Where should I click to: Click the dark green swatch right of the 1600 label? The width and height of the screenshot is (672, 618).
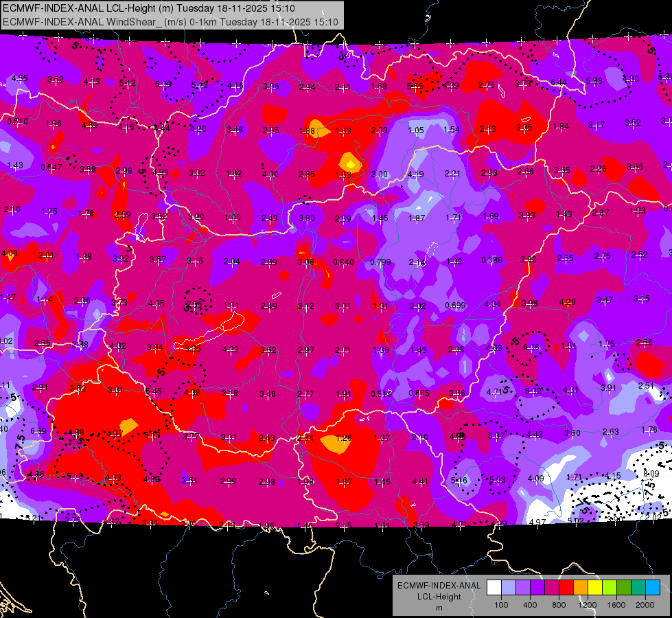tap(624, 588)
